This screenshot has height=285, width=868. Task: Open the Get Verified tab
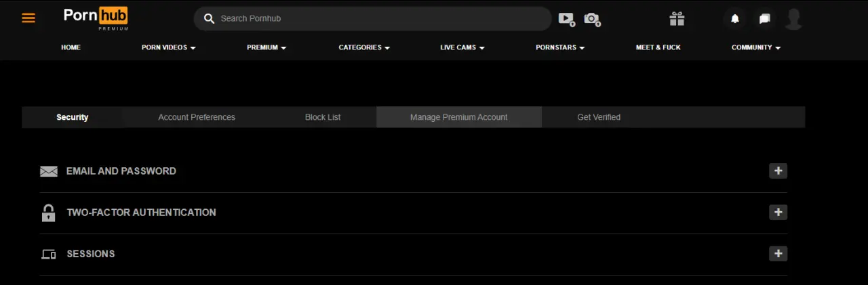599,117
